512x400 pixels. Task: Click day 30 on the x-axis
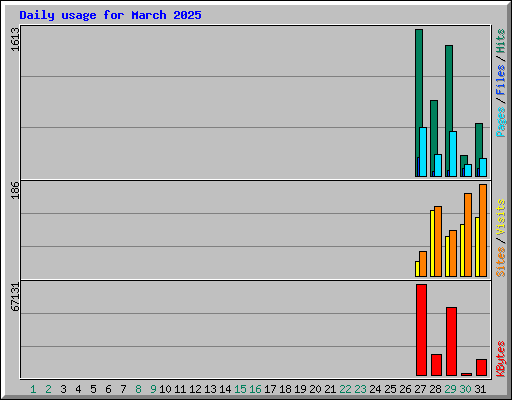click(x=465, y=389)
